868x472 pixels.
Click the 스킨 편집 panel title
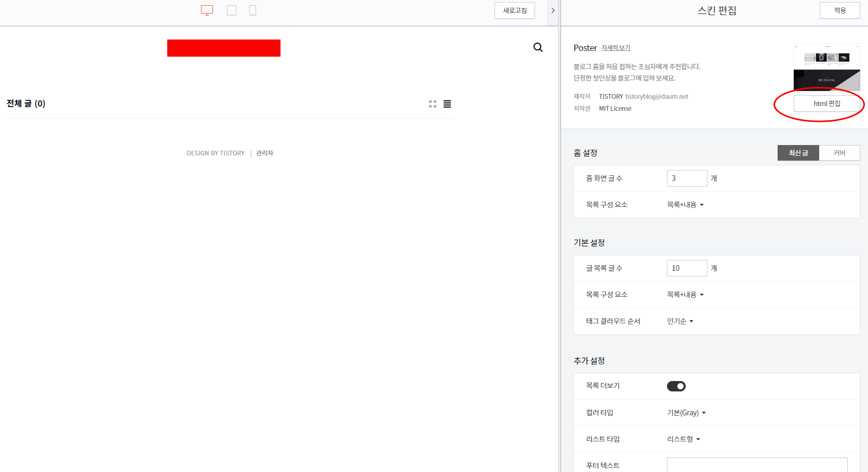point(717,10)
